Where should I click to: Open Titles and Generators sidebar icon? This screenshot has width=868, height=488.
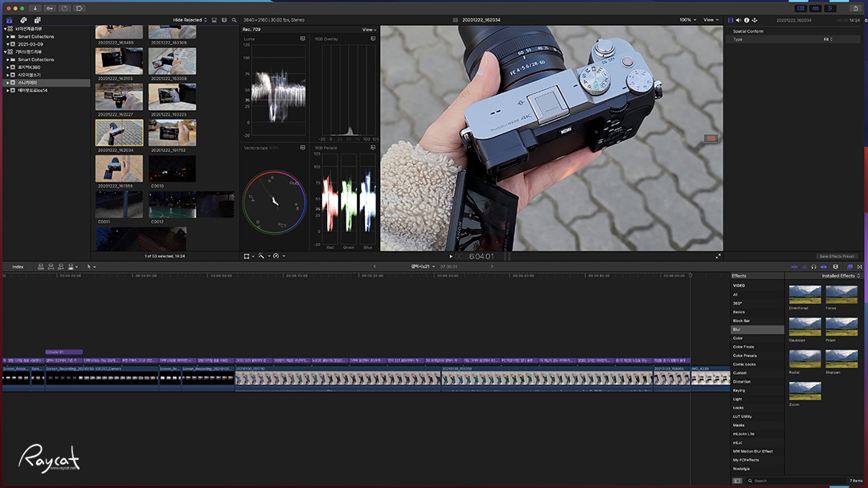click(x=37, y=20)
